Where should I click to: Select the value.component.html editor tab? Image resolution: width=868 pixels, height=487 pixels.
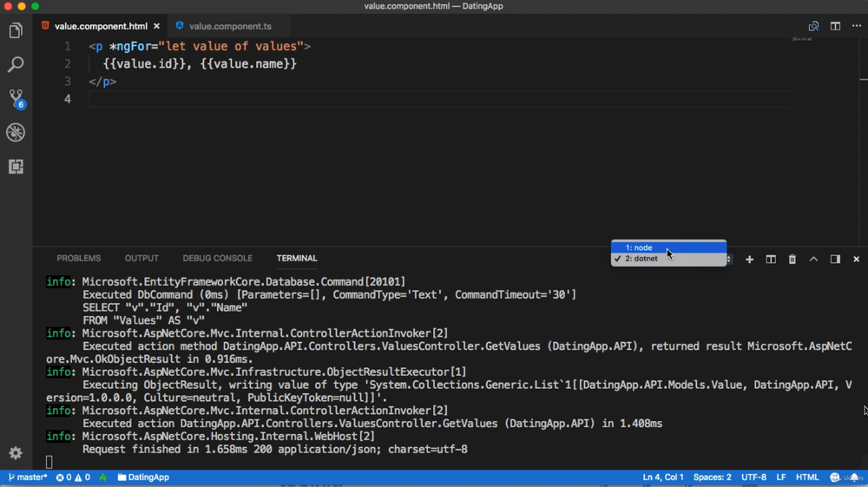[101, 26]
